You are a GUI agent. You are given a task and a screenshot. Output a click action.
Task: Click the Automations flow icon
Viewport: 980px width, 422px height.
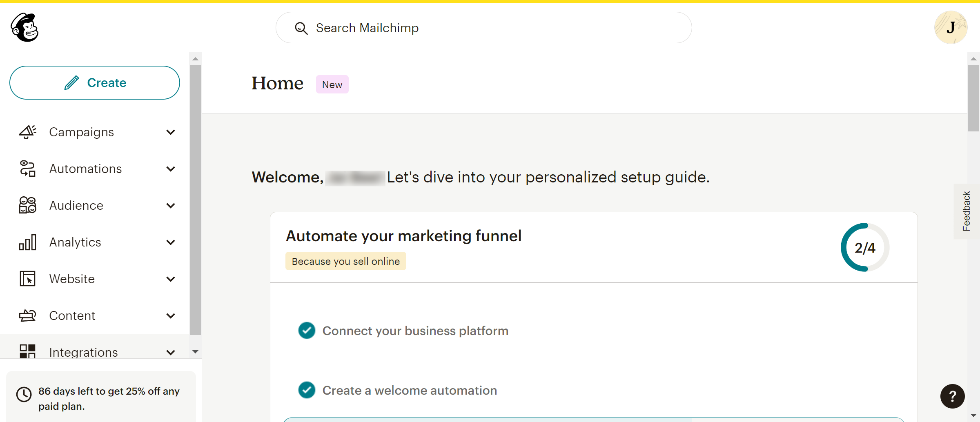pyautogui.click(x=27, y=169)
